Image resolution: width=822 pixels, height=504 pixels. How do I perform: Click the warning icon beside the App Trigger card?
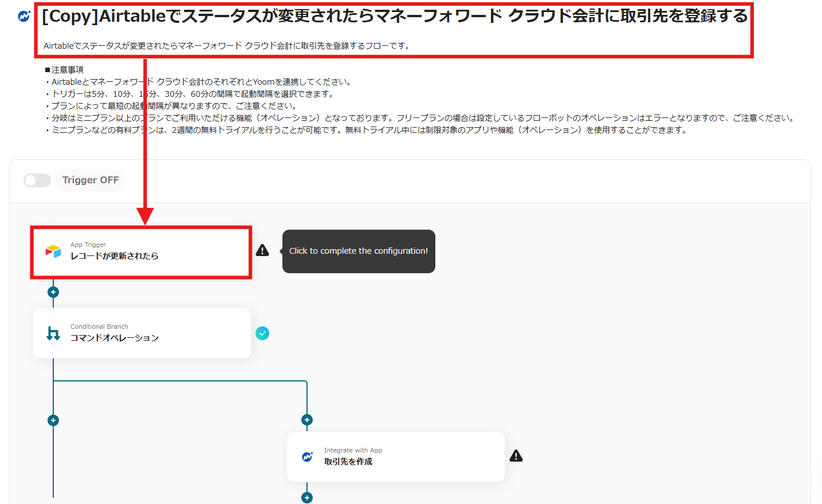click(x=262, y=250)
